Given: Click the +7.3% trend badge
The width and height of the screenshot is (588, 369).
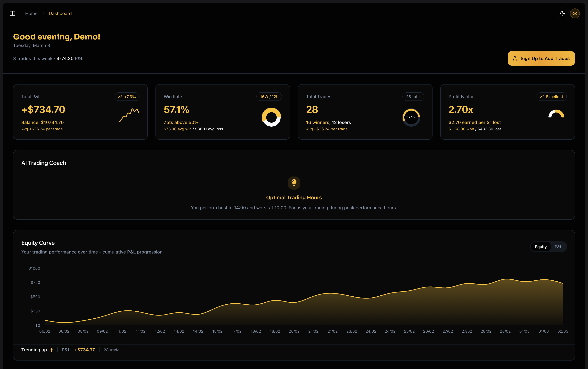Looking at the screenshot, I should tap(127, 97).
